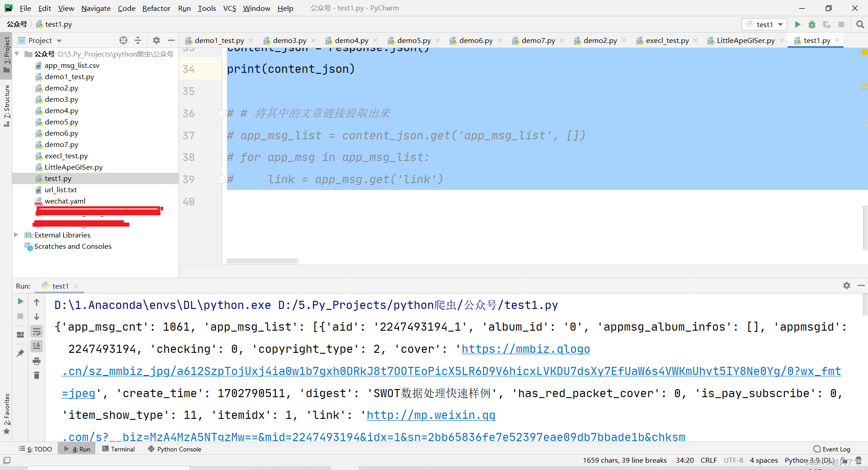This screenshot has width=868, height=470.
Task: Open the Refactor menu
Action: click(156, 8)
